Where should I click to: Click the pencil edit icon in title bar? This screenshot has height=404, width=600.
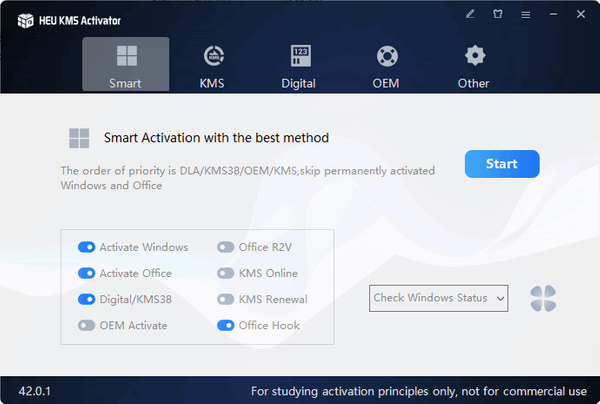[470, 15]
